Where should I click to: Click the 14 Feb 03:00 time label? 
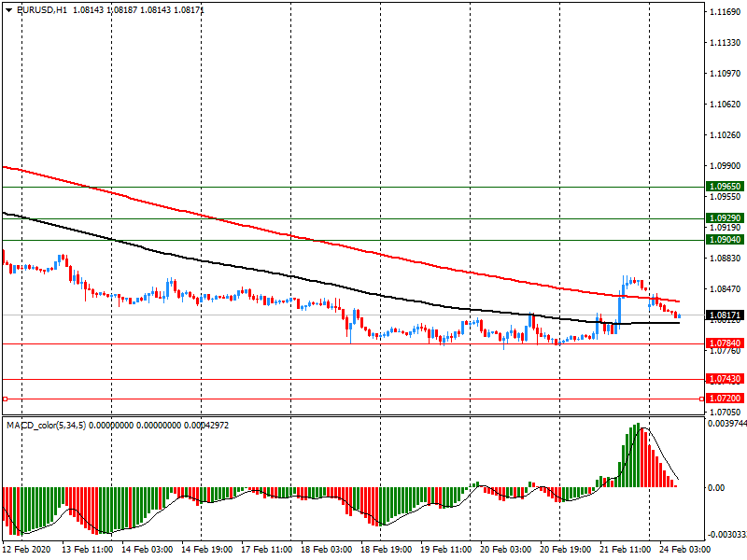coord(148,549)
